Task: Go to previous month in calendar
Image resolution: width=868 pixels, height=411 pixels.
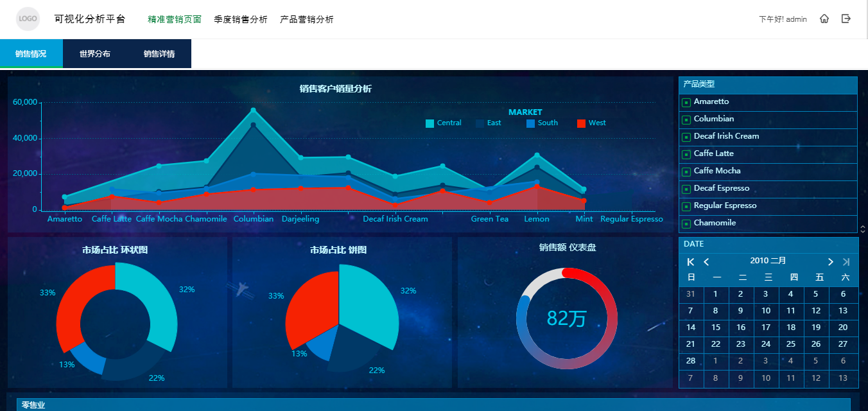Action: tap(706, 262)
